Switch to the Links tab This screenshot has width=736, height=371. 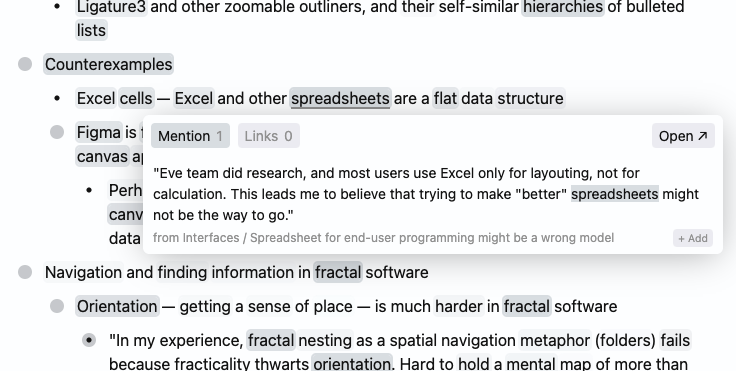[x=268, y=136]
